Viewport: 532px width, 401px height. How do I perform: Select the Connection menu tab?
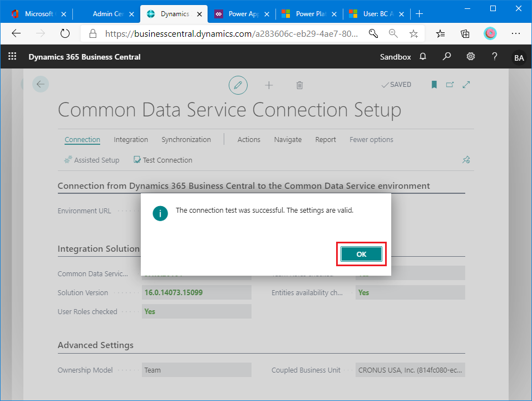(82, 140)
